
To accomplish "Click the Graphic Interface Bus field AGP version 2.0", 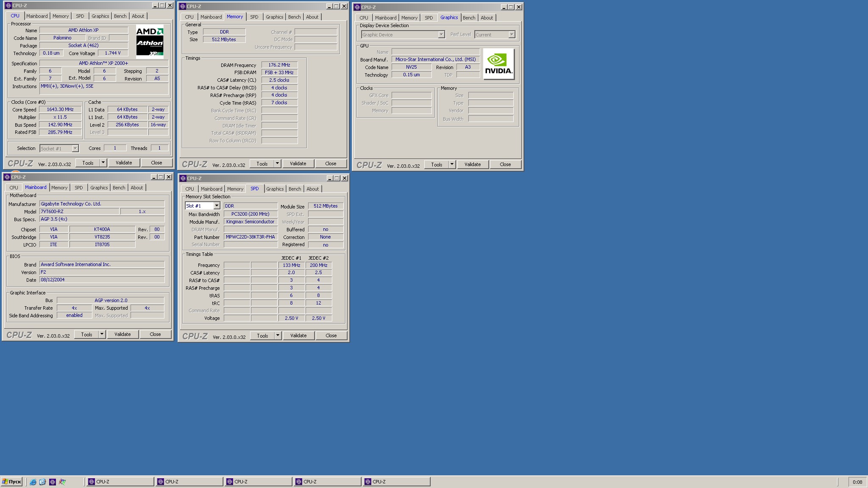I will click(x=111, y=300).
